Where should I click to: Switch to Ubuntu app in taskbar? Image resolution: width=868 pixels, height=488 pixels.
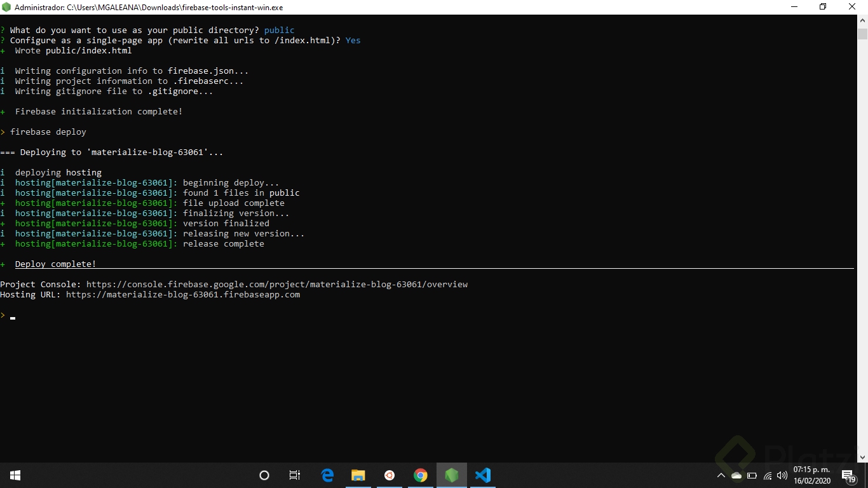(x=390, y=475)
